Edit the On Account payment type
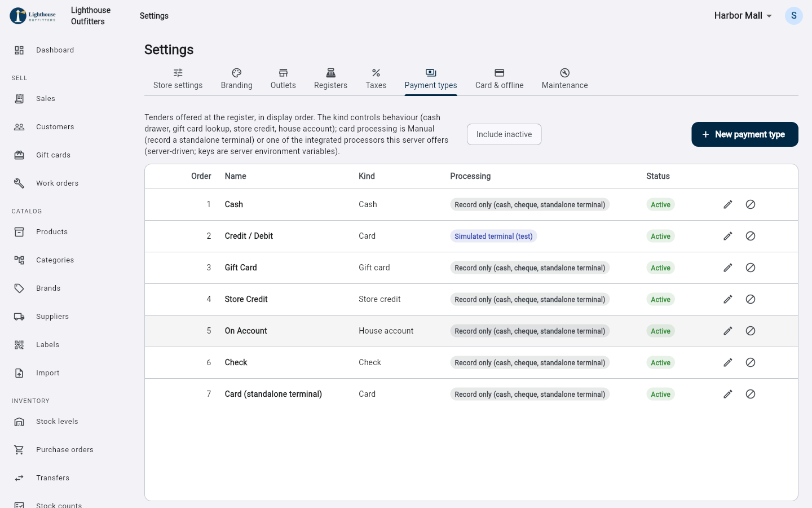This screenshot has height=508, width=812. coord(728,331)
